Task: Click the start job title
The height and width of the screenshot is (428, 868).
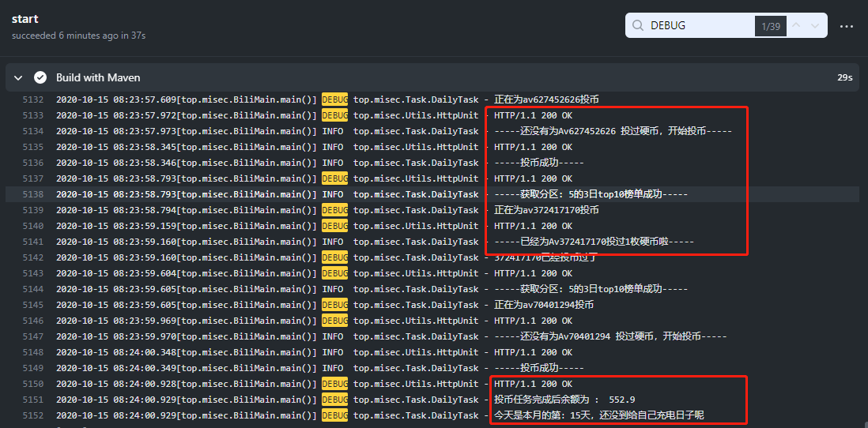Action: (25, 19)
